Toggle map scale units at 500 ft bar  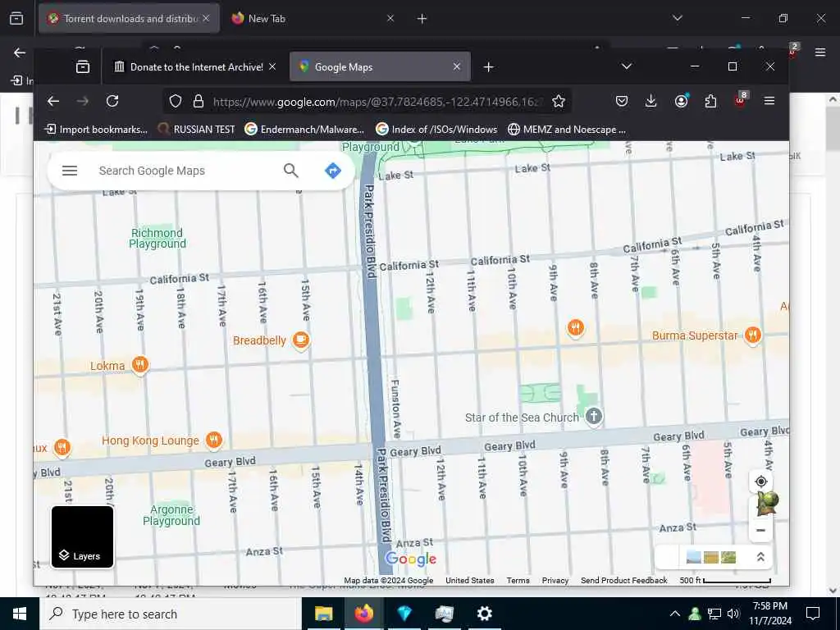[725, 580]
